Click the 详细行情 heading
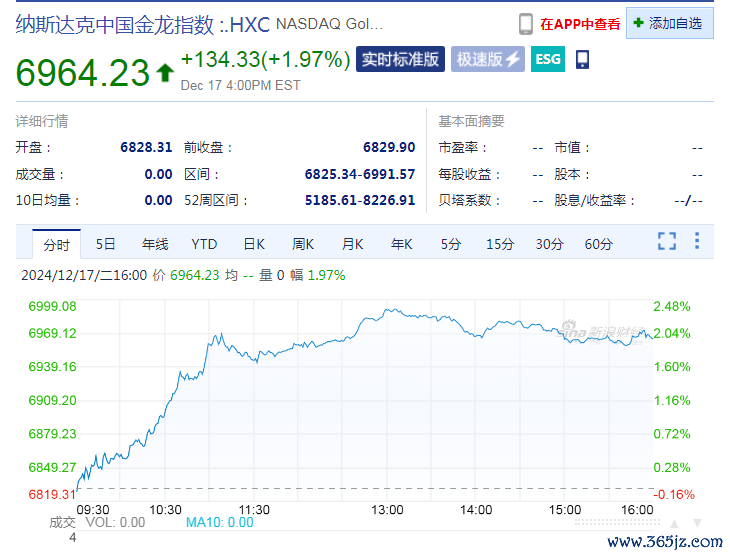Image resolution: width=730 pixels, height=557 pixels. 42,121
